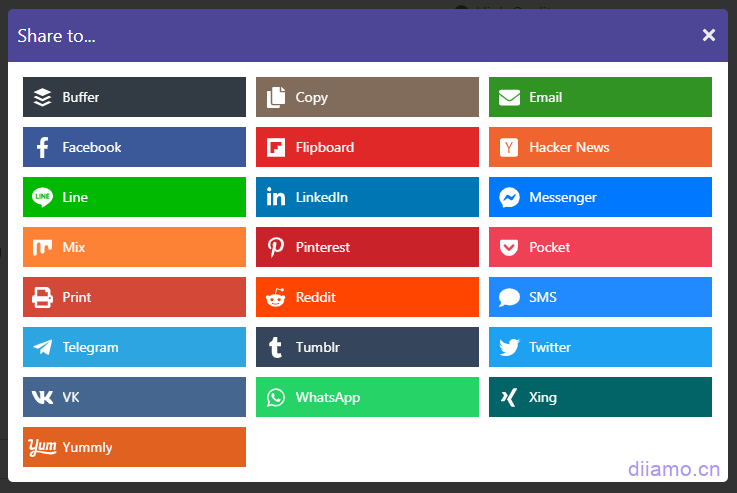The width and height of the screenshot is (737, 493).
Task: Copy the link with the Copy button
Action: pyautogui.click(x=366, y=97)
